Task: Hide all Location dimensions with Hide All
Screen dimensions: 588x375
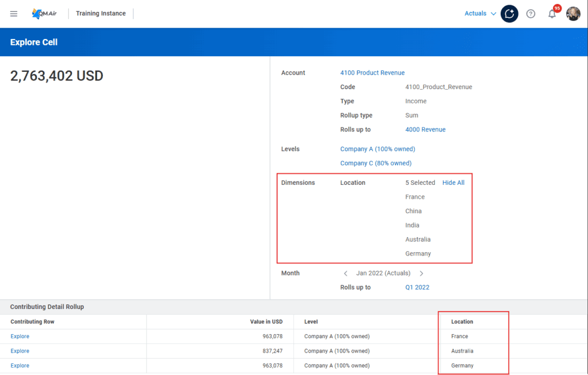Action: click(453, 182)
